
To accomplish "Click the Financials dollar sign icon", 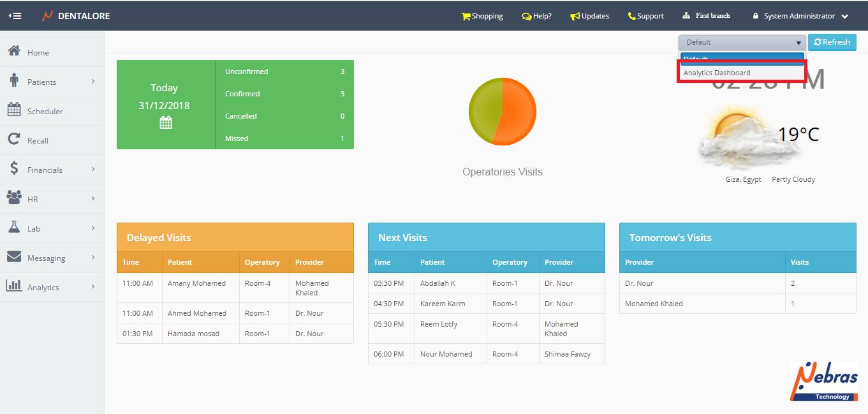I will tap(14, 169).
